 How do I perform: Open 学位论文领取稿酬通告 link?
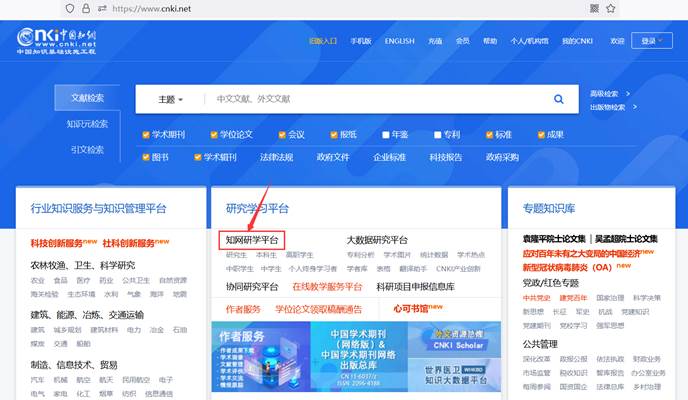319,309
